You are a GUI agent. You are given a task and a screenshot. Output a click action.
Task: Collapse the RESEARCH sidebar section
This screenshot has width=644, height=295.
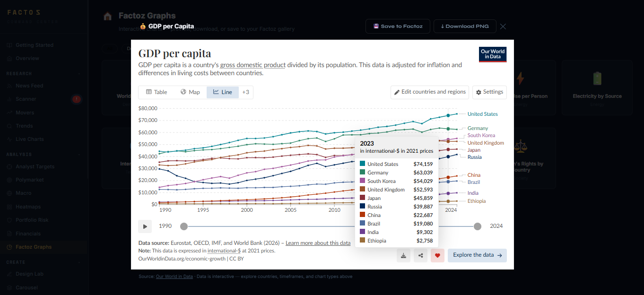44,74
